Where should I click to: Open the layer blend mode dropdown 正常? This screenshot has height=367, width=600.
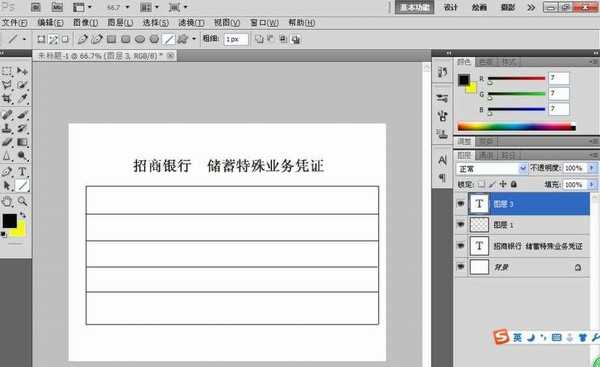(491, 169)
